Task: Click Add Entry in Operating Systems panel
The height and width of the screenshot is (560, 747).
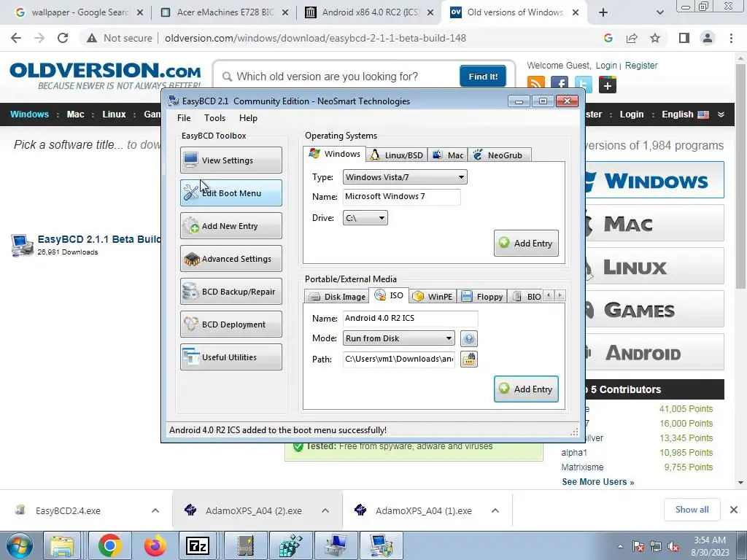Action: [x=526, y=244]
